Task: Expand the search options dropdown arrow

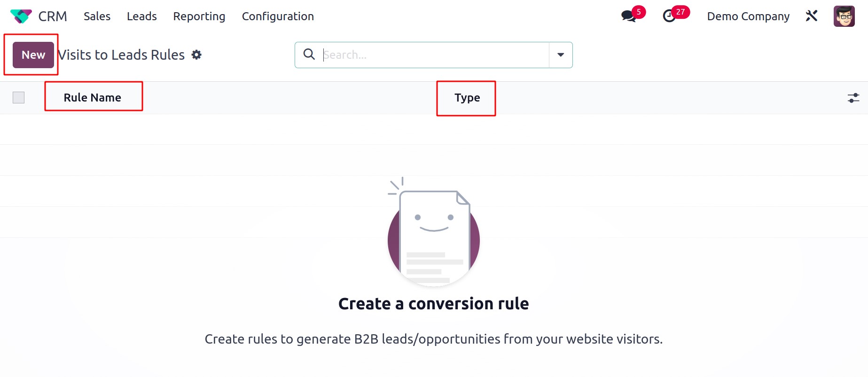Action: point(561,55)
